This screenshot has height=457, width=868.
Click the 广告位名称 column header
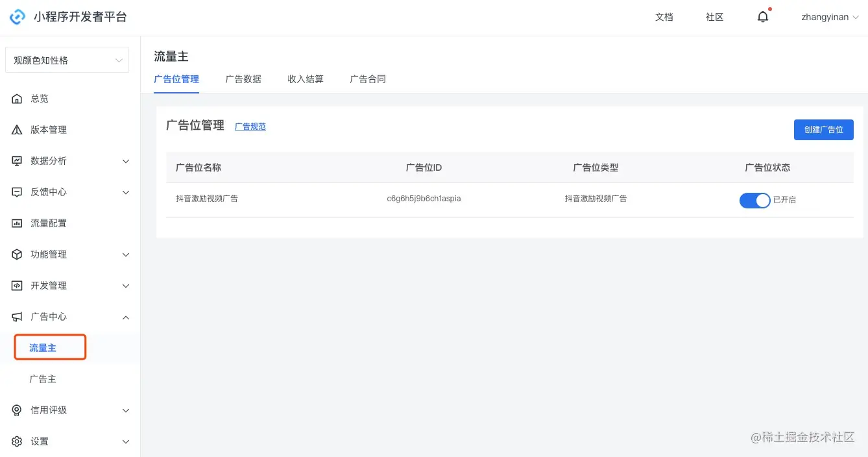point(199,167)
